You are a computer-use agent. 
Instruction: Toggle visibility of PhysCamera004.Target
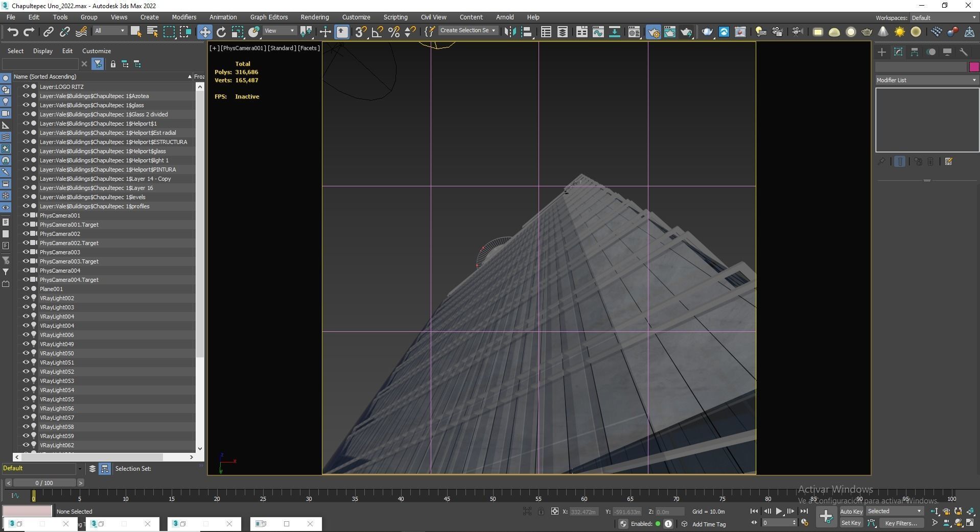[26, 280]
